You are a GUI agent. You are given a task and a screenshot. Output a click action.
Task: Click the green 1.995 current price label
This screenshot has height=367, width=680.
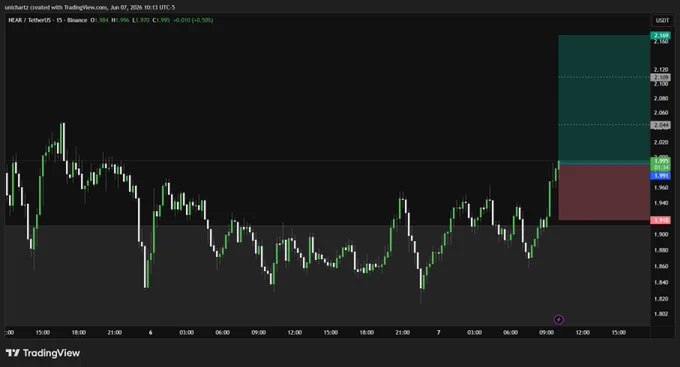click(661, 164)
